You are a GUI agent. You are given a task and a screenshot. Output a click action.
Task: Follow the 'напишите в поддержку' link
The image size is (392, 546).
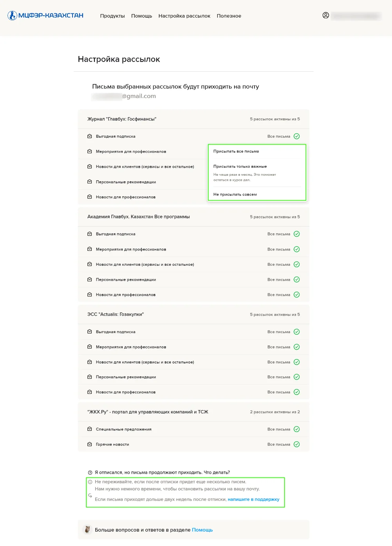(x=253, y=499)
